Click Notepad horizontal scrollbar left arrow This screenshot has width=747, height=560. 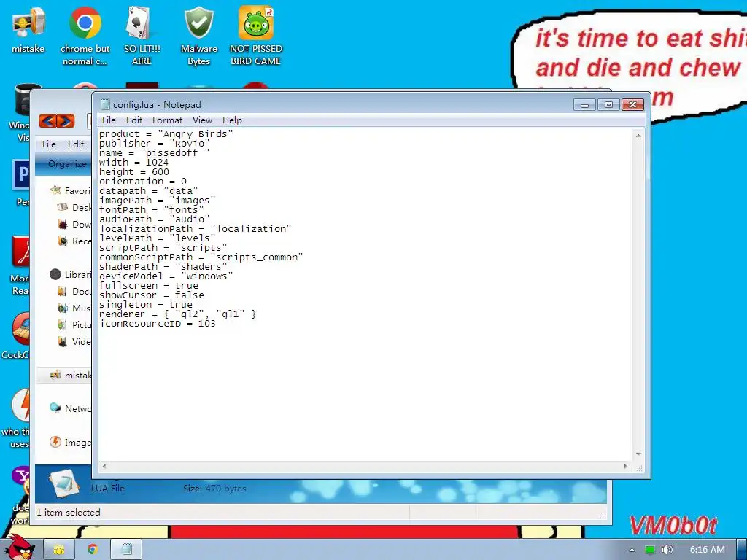[104, 466]
